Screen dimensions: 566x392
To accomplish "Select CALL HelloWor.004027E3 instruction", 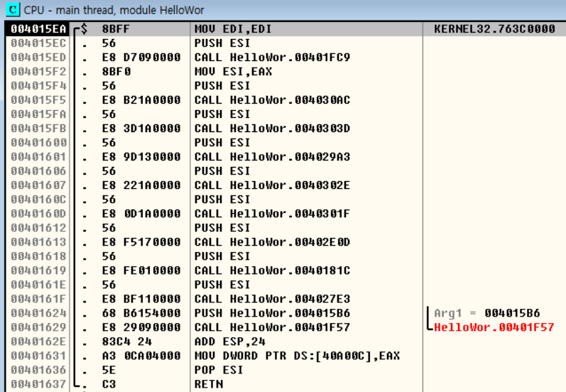I will coord(272,299).
